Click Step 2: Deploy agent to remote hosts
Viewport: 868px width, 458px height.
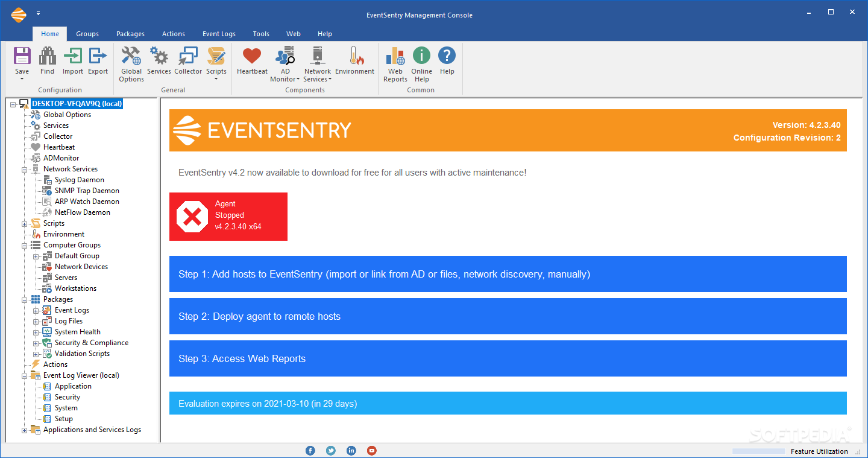[x=508, y=316]
